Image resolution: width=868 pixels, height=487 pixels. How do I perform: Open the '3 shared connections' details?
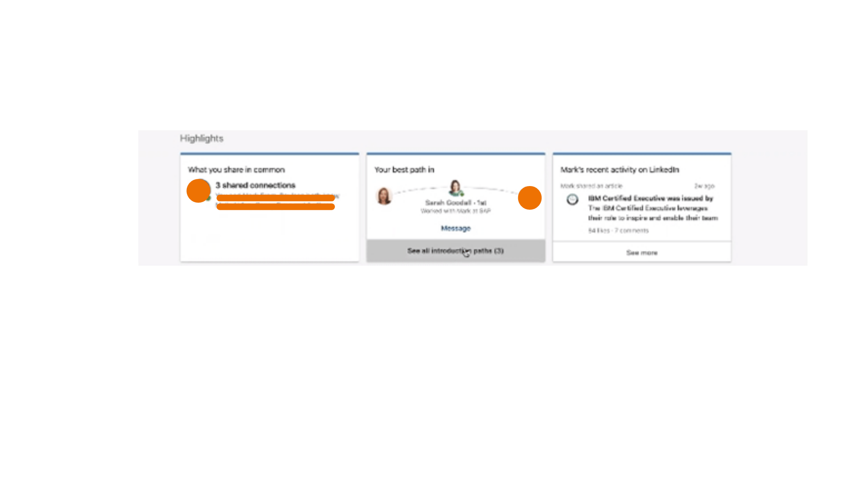tap(256, 185)
